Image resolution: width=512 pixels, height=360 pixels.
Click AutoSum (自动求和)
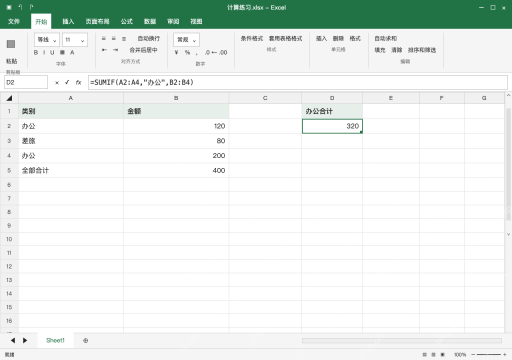point(386,39)
